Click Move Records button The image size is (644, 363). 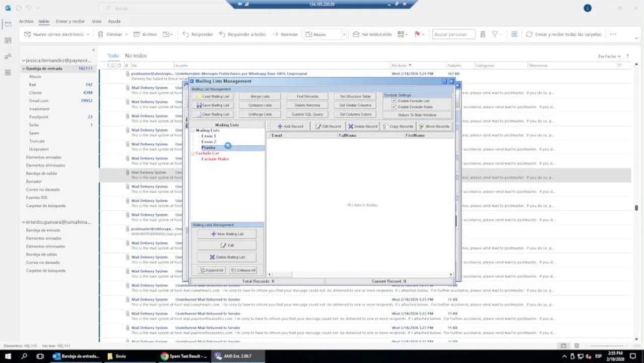click(x=435, y=127)
